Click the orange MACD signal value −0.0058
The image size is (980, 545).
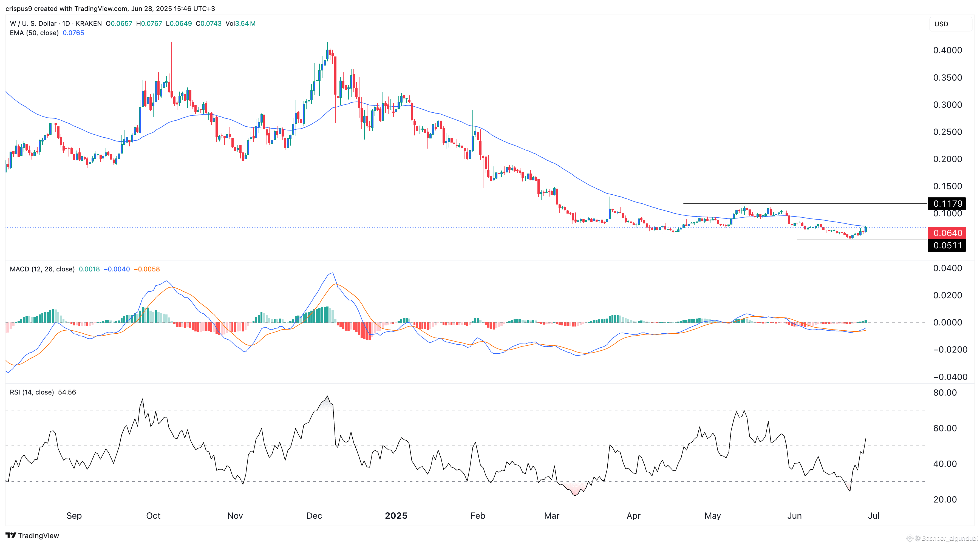[x=147, y=269]
